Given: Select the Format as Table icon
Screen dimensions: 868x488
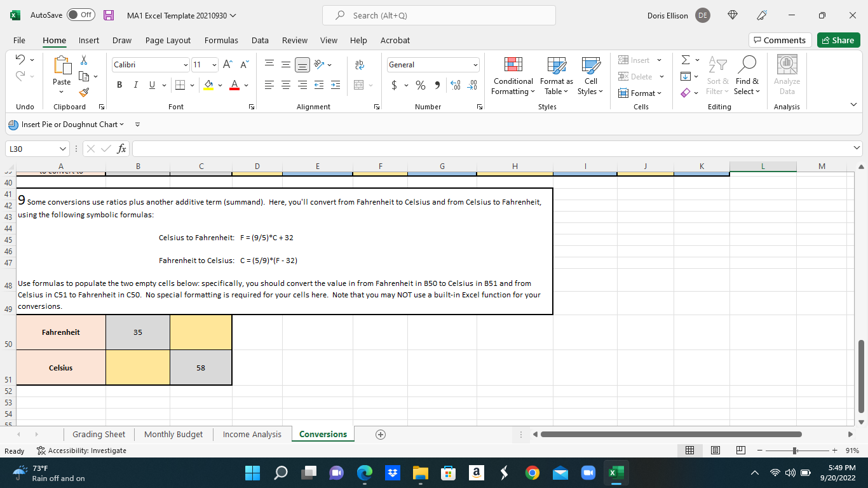Looking at the screenshot, I should 555,76.
